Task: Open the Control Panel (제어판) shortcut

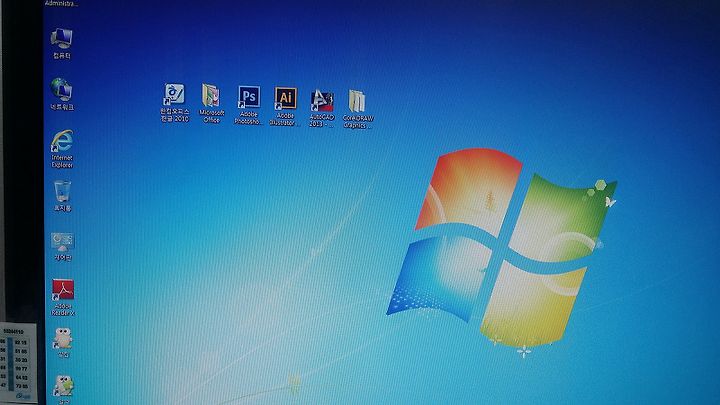Action: coord(62,247)
